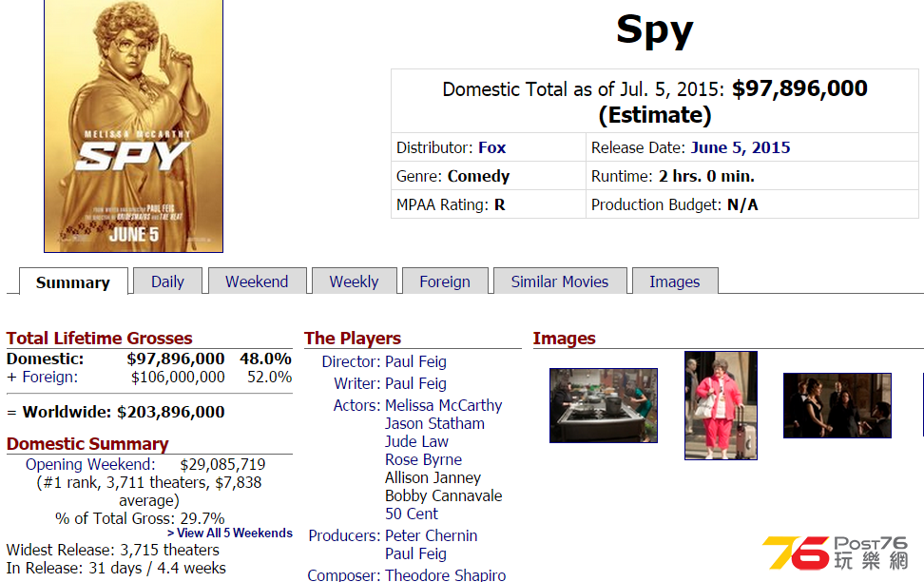This screenshot has width=924, height=582.
Task: Open Jason Statham's page
Action: 434,423
